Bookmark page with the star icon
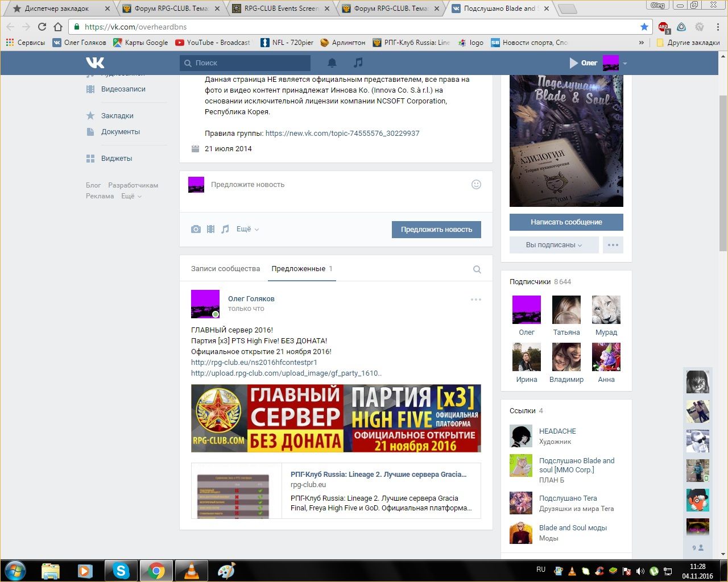 pyautogui.click(x=644, y=27)
